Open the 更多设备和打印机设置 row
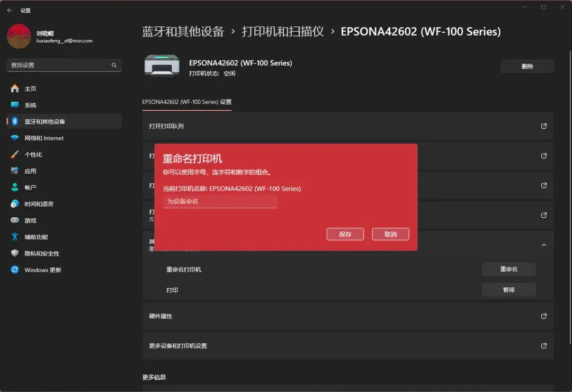 (347, 345)
